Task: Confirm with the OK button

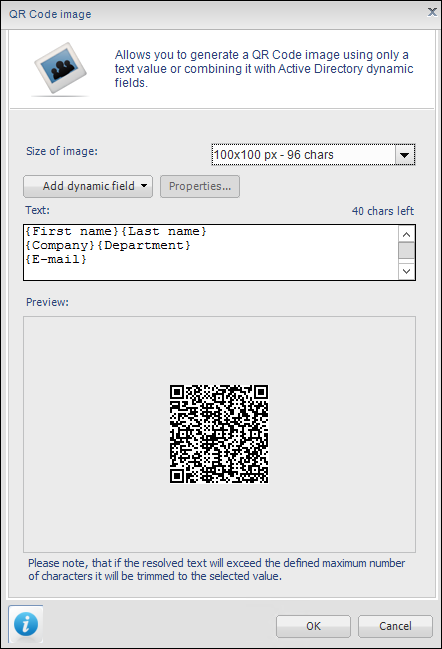Action: coord(313,626)
